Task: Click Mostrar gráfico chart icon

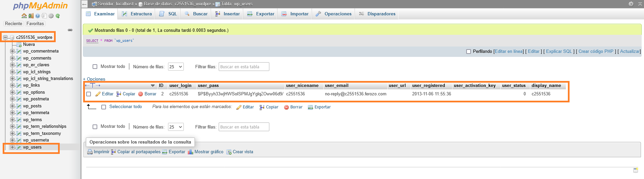Action: tap(191, 152)
